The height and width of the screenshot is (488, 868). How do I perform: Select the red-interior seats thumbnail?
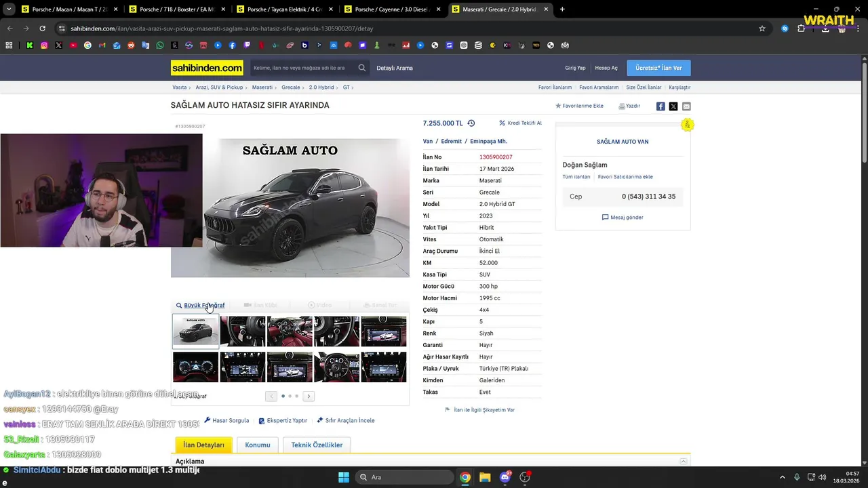(290, 331)
